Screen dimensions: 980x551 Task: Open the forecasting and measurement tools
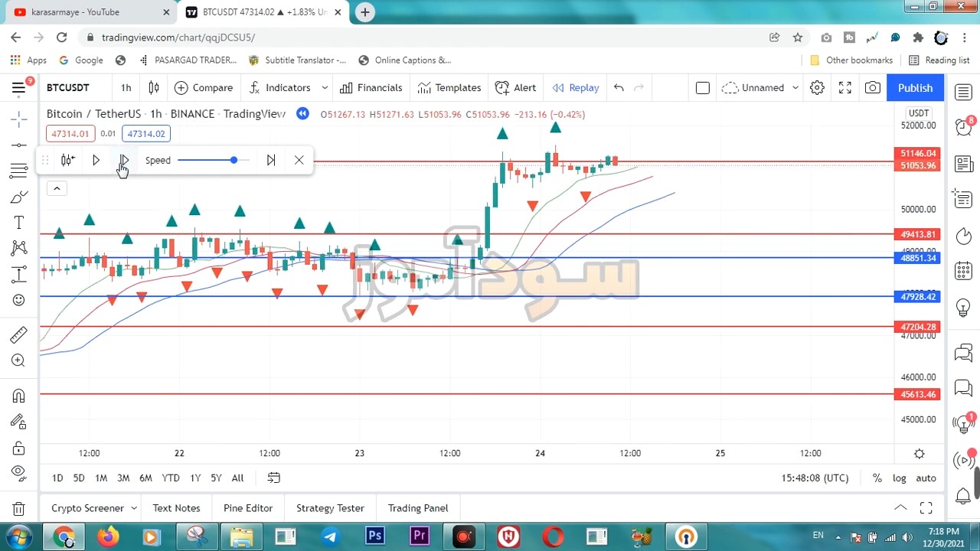click(x=19, y=274)
